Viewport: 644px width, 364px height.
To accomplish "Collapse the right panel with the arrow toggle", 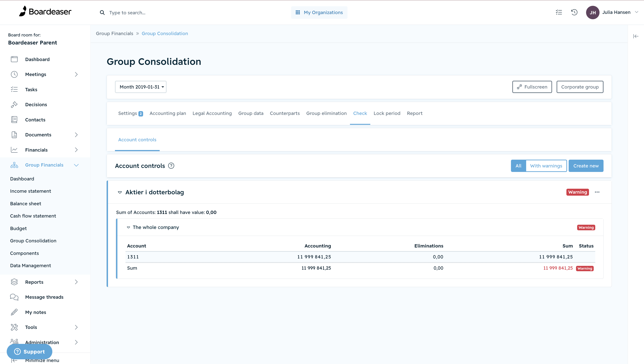I will [636, 36].
